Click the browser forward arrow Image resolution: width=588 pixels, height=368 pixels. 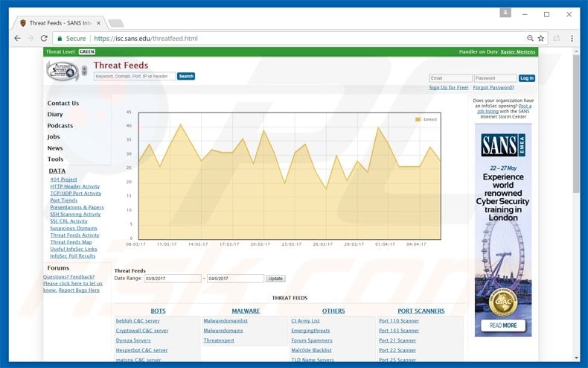coord(31,38)
